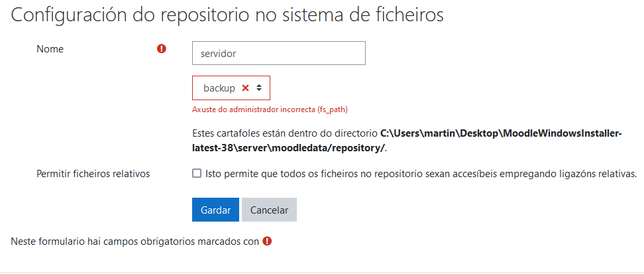The height and width of the screenshot is (274, 644).
Task: Click the bold moodledata repository path text
Action: (501, 133)
